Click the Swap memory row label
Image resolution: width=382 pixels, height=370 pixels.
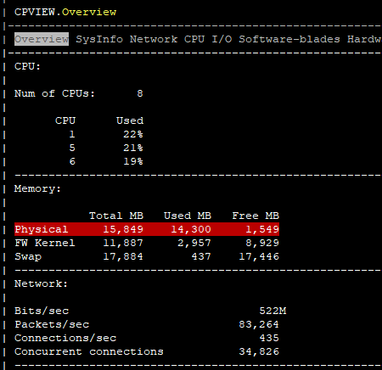(x=28, y=257)
